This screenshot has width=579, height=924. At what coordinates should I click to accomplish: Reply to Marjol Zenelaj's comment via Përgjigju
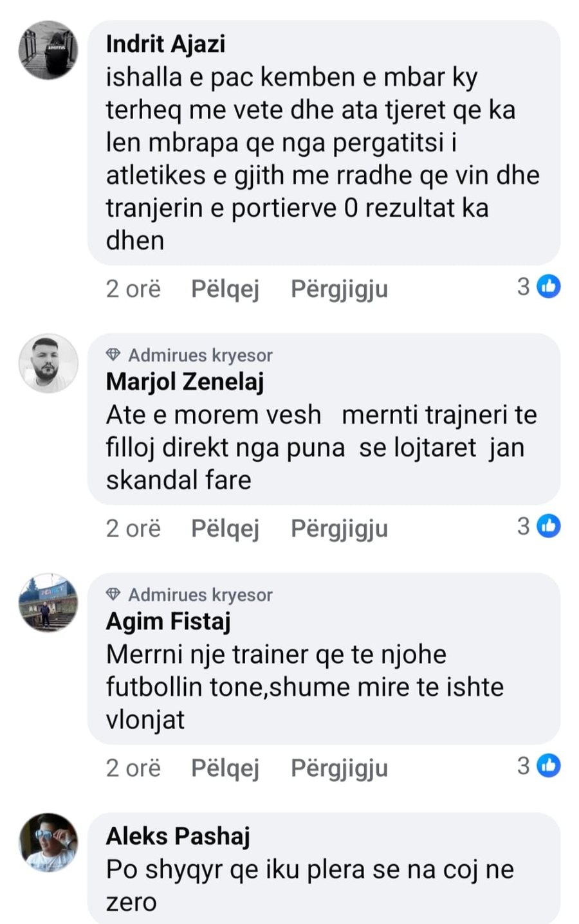(x=339, y=529)
